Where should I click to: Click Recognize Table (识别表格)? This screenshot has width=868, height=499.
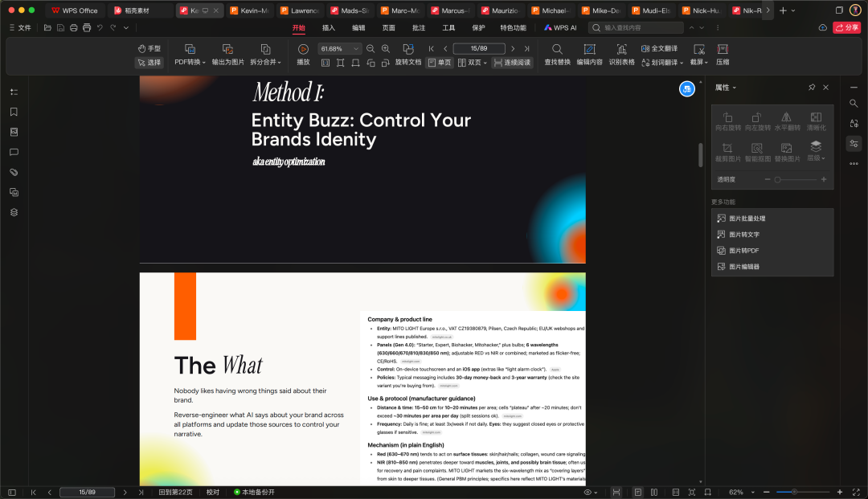(621, 55)
